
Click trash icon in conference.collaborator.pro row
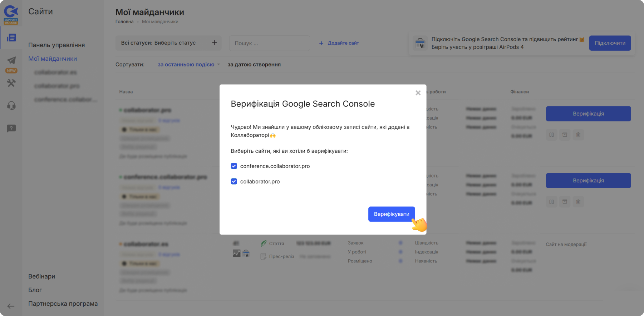(x=578, y=202)
